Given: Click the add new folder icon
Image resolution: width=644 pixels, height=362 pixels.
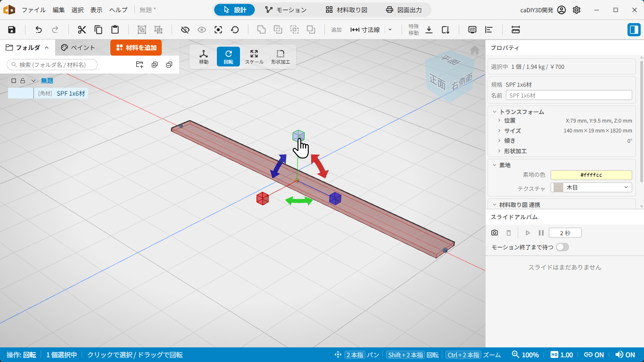Looking at the screenshot, I should 140,65.
